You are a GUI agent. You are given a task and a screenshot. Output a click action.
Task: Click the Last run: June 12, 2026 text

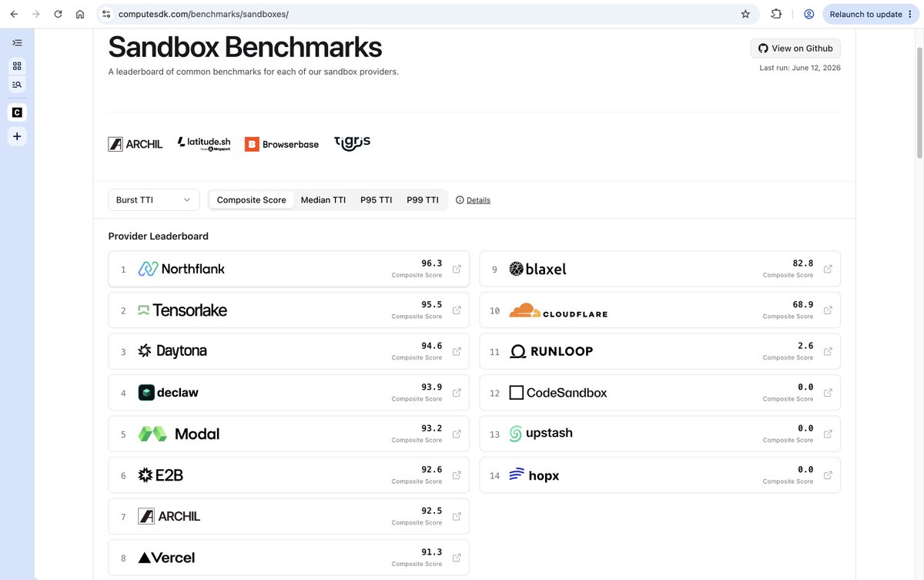click(x=800, y=68)
